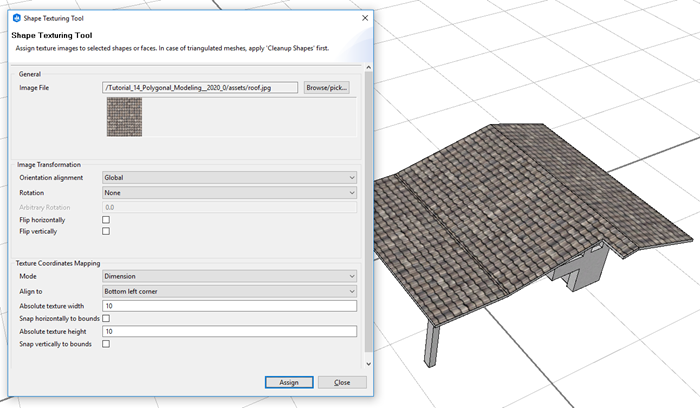Image resolution: width=700 pixels, height=408 pixels.
Task: Toggle the Flip vertically checkbox
Action: tap(106, 231)
